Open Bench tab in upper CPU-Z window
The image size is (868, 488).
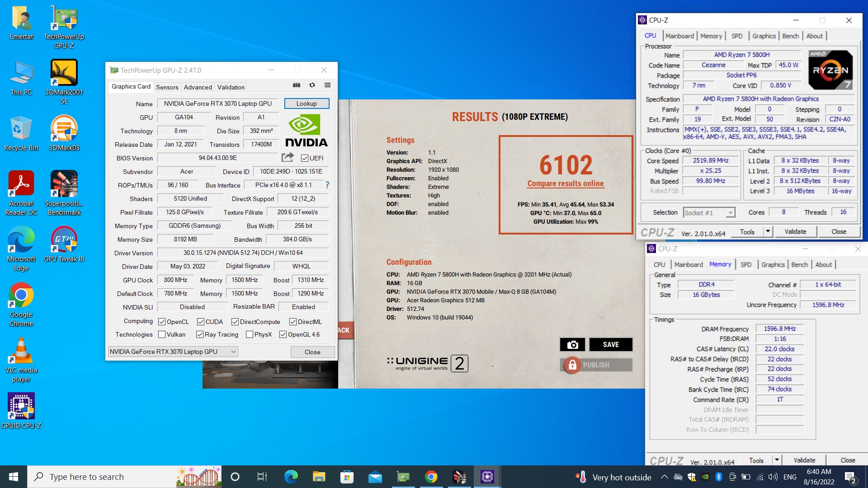click(x=791, y=36)
